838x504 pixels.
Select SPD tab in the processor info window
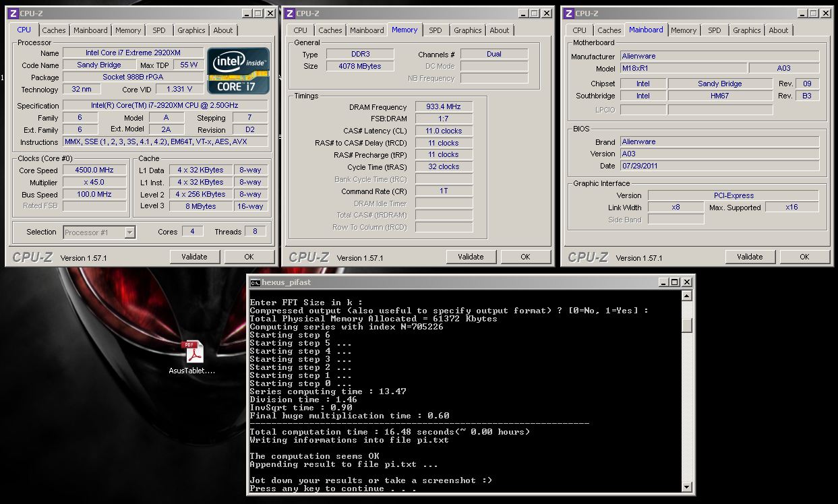click(x=158, y=30)
